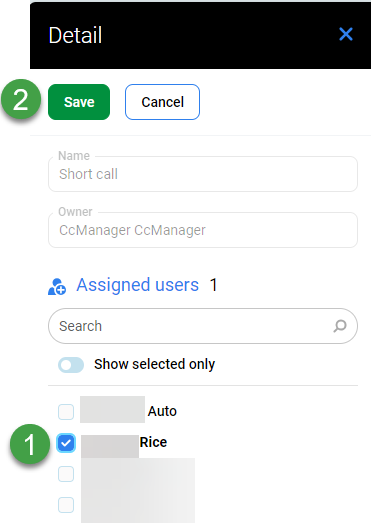Click the Name field showing Short call

203,174
